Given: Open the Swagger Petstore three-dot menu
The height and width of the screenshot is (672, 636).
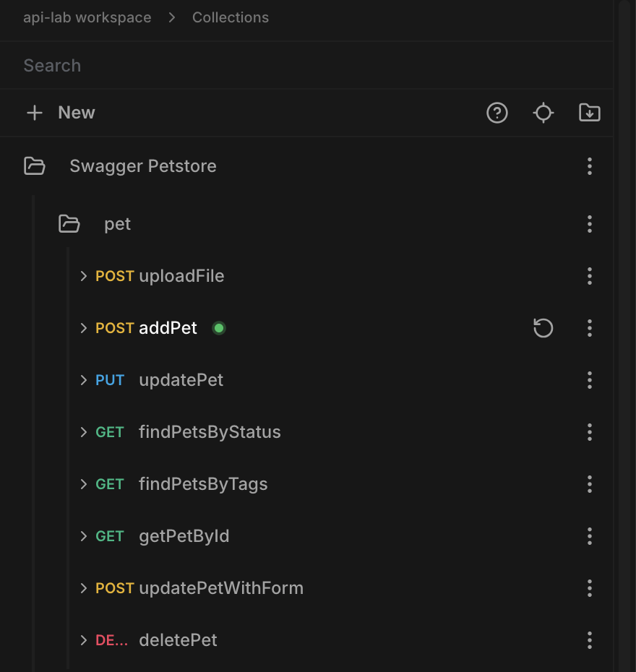Looking at the screenshot, I should (590, 166).
